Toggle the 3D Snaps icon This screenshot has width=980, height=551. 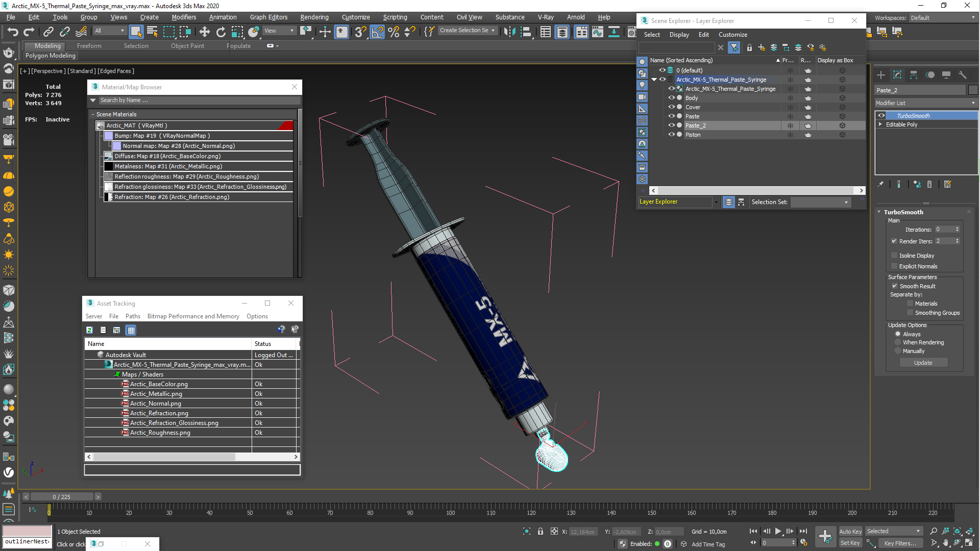tap(360, 32)
